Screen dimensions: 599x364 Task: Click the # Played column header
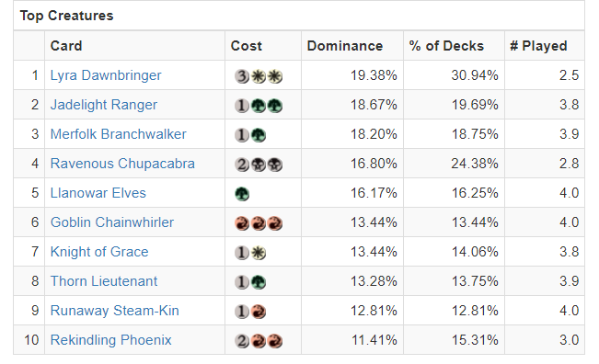[x=538, y=46]
